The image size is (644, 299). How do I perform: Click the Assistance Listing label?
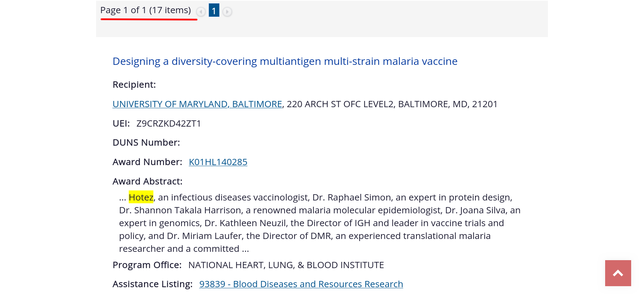click(153, 284)
